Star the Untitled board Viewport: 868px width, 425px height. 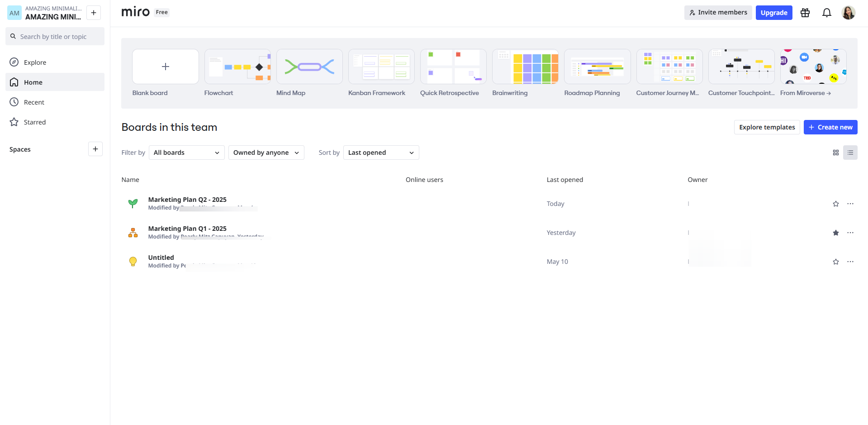pos(835,262)
